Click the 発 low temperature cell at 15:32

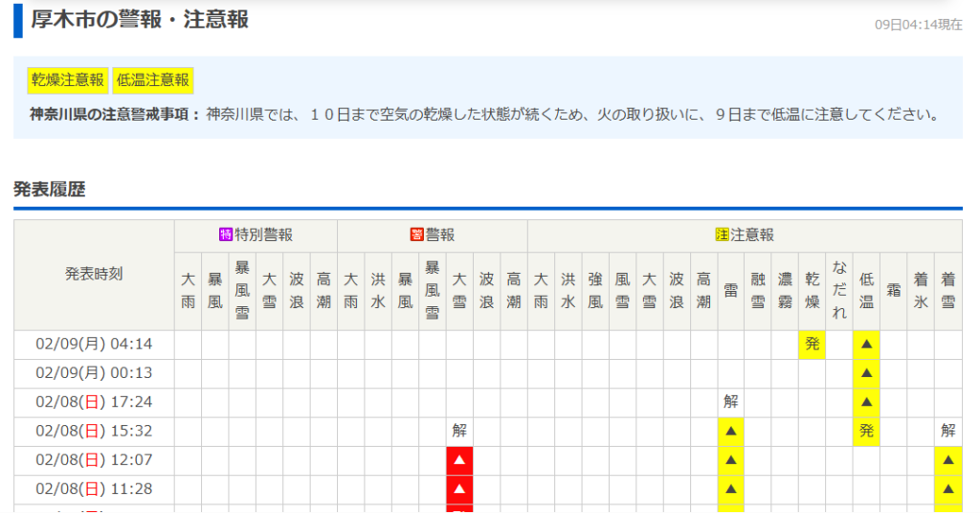coord(867,432)
